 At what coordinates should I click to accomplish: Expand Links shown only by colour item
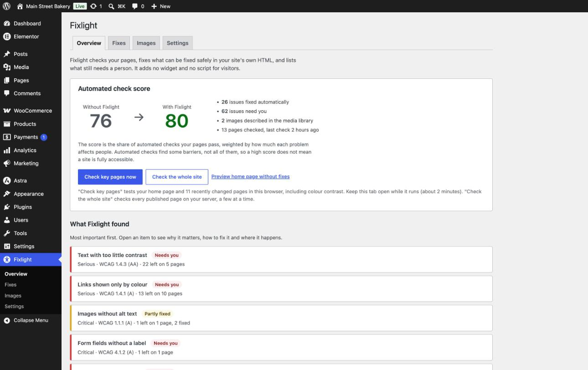(x=281, y=288)
